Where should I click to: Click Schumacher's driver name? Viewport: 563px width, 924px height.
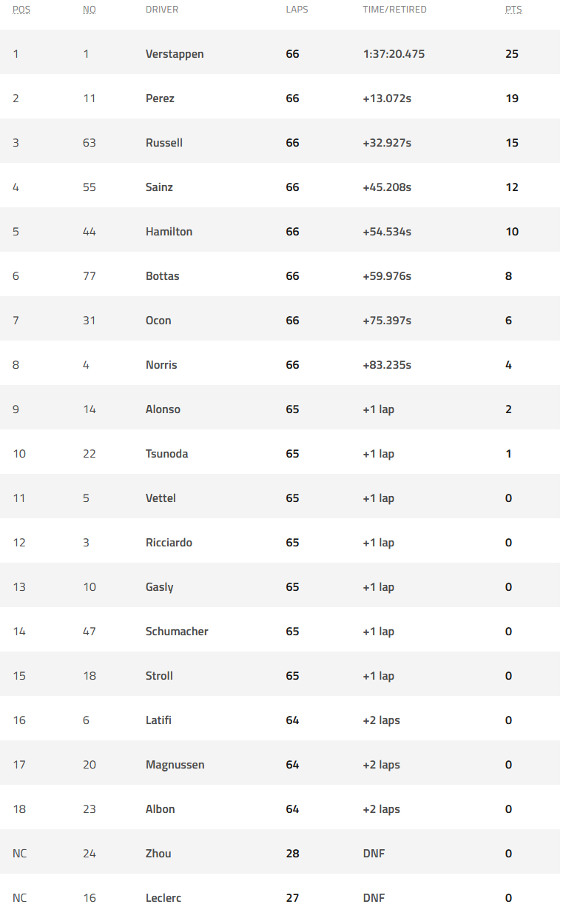coord(177,632)
